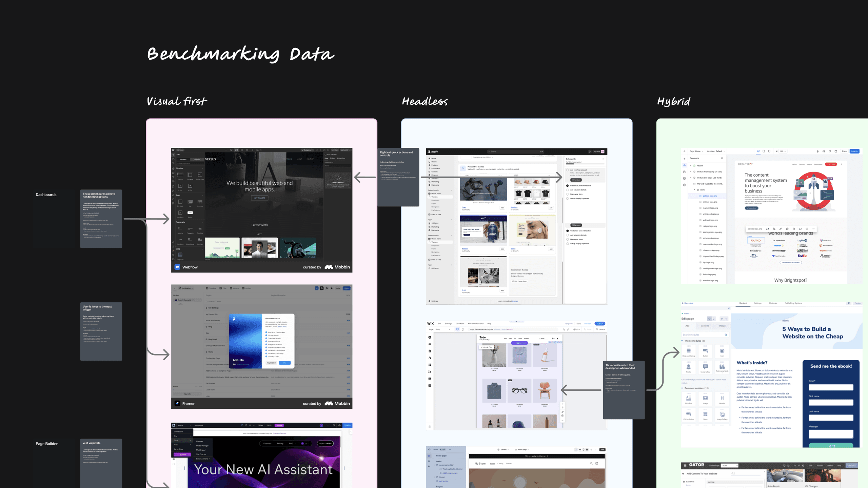
Task: Click the Testimonial slider module icon
Action: click(x=722, y=367)
